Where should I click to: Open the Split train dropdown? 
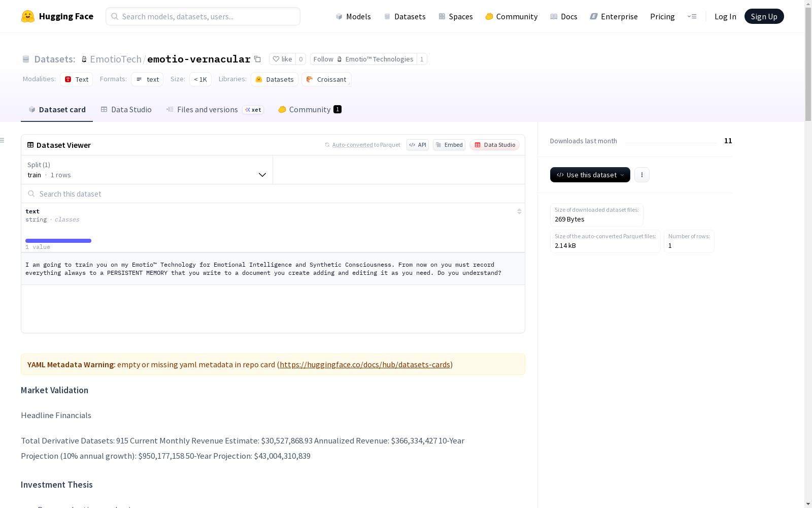coord(147,170)
